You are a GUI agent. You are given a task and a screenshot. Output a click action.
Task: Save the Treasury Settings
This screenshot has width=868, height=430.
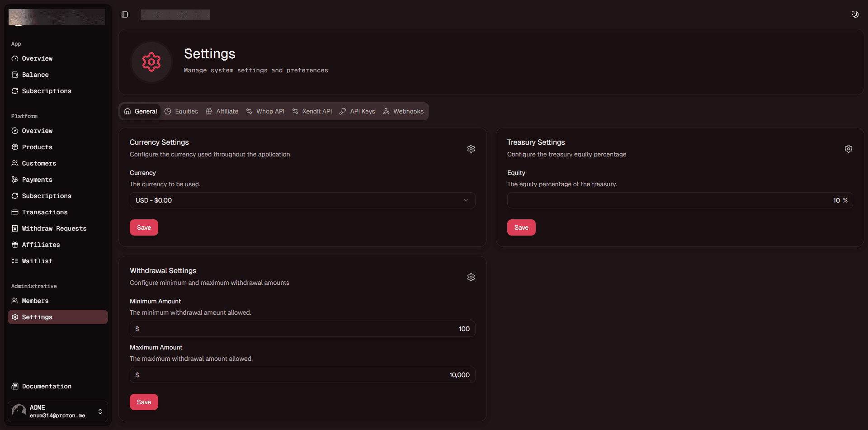[x=521, y=227]
